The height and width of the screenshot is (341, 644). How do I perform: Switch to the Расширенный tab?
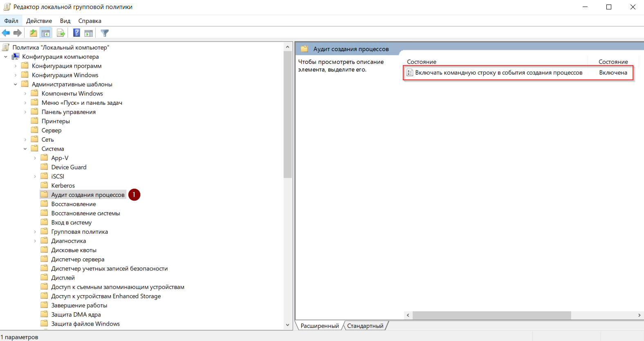tap(319, 326)
